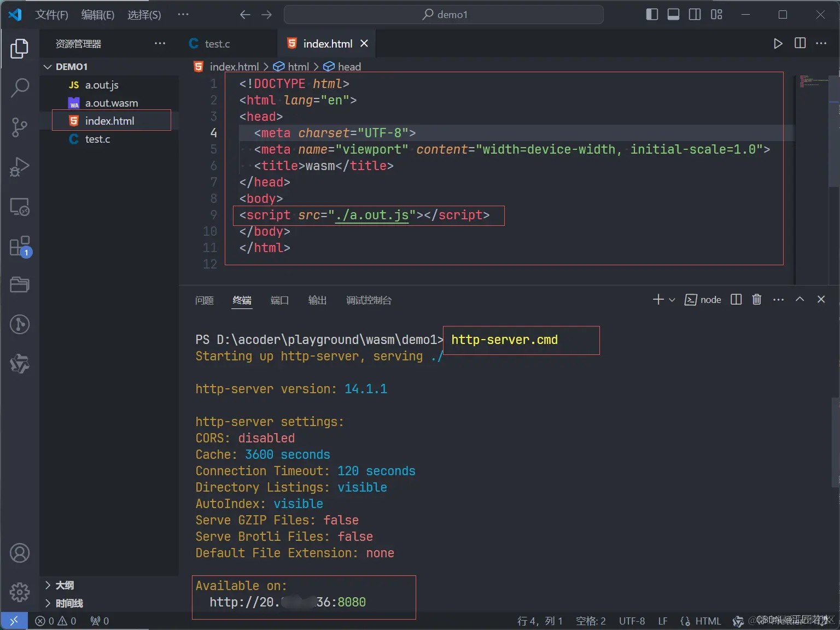
Task: Switch to the 输出 output tab
Action: 317,300
